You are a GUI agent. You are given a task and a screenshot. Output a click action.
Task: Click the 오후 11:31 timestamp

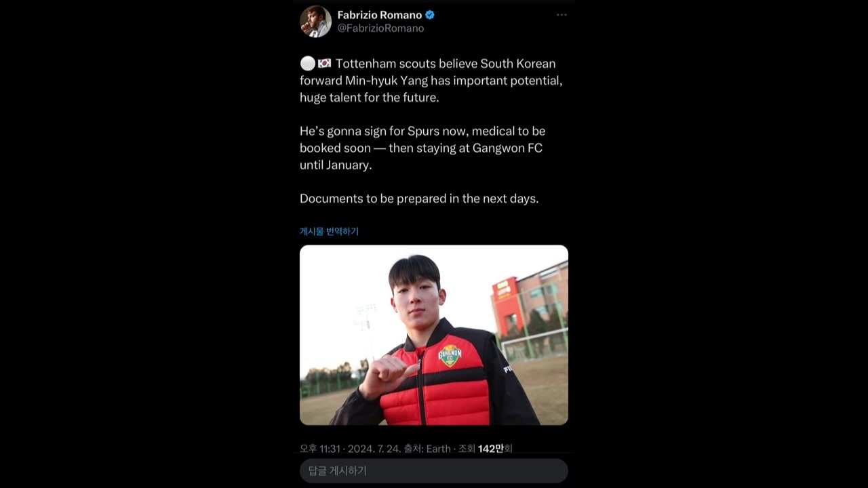[321, 448]
